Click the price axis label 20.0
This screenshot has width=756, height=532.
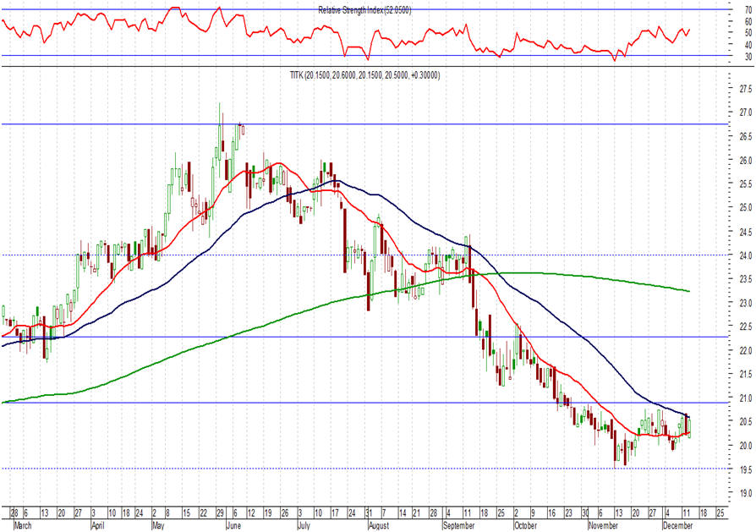tap(745, 445)
